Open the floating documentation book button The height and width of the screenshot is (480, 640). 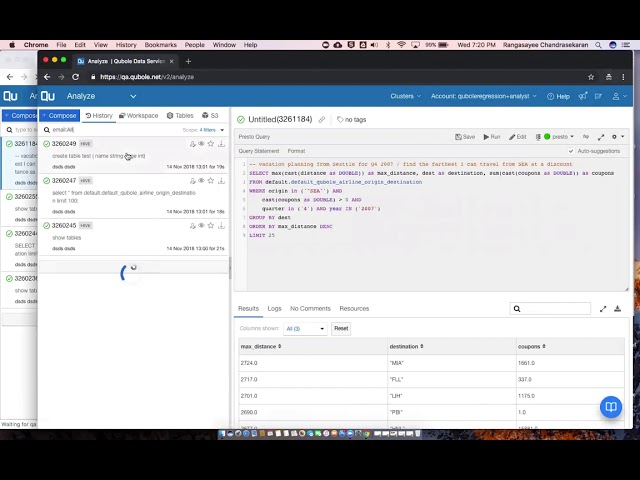[x=611, y=407]
